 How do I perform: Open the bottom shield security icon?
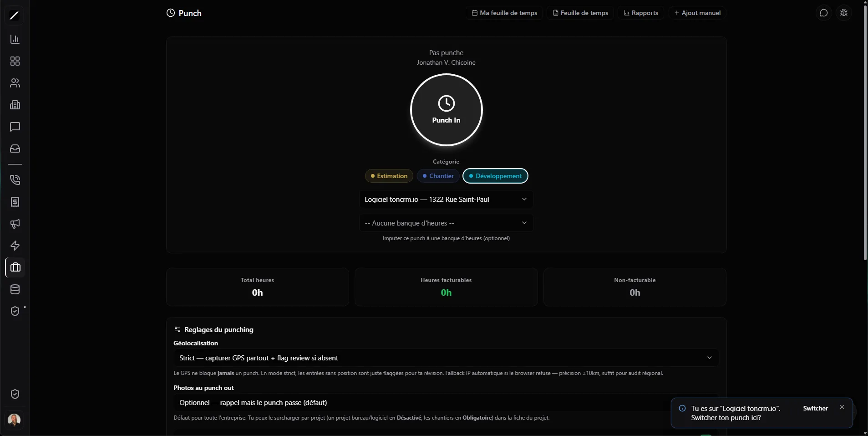(15, 394)
